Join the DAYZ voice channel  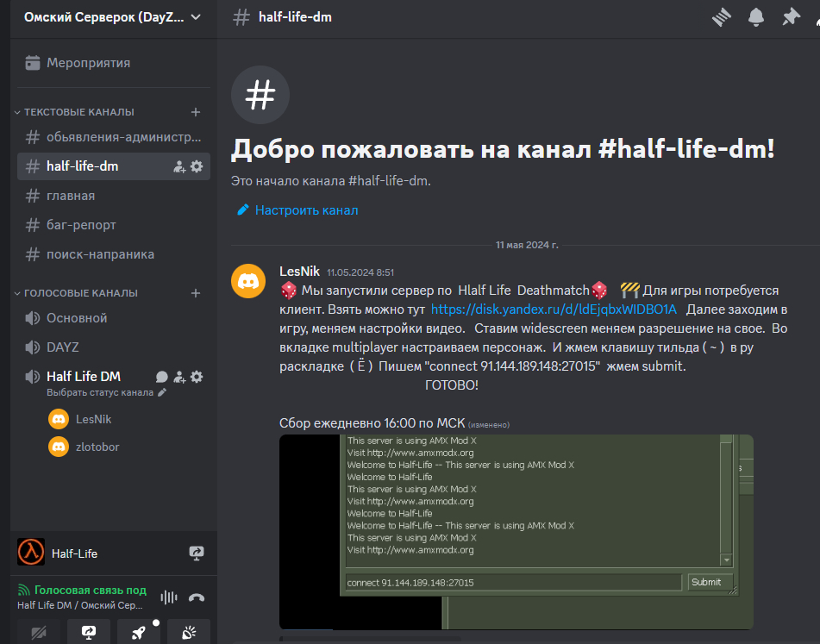point(114,347)
